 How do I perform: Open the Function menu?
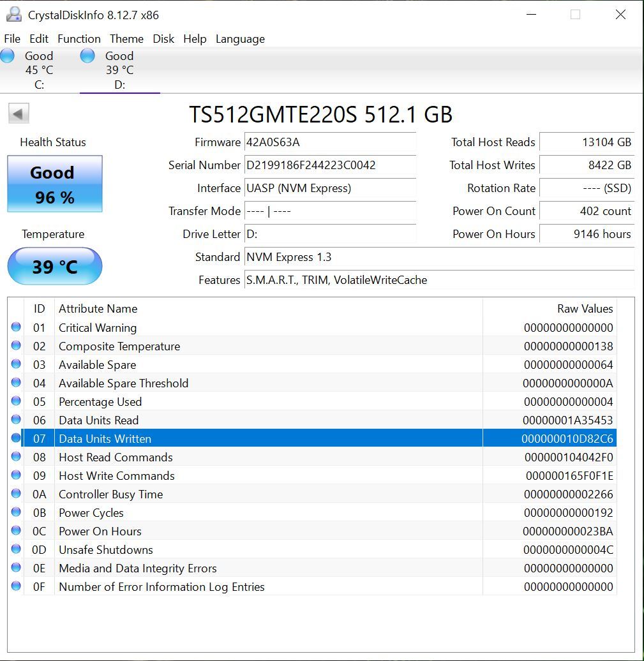click(x=79, y=39)
